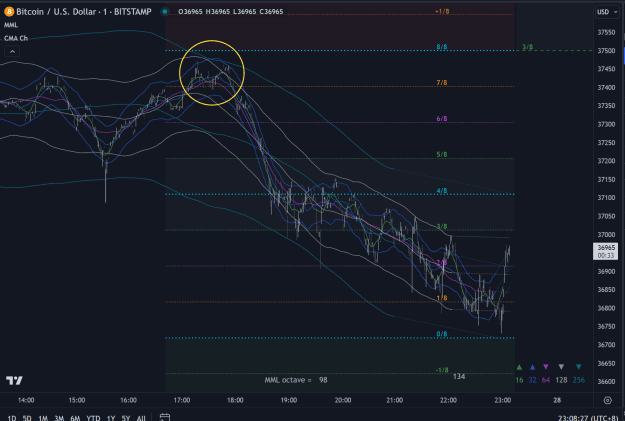Click the 0/8 MML level label
This screenshot has width=625, height=421.
click(x=442, y=334)
